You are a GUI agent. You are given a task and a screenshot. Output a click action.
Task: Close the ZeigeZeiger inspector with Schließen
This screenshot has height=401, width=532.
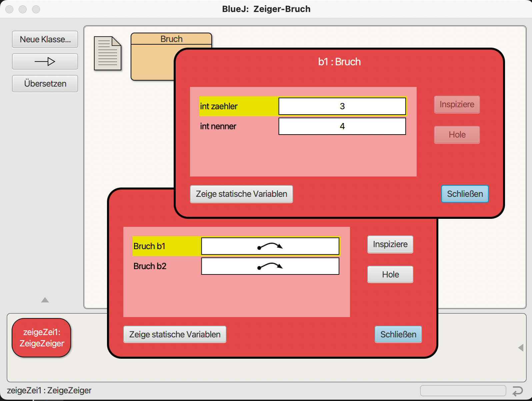398,334
